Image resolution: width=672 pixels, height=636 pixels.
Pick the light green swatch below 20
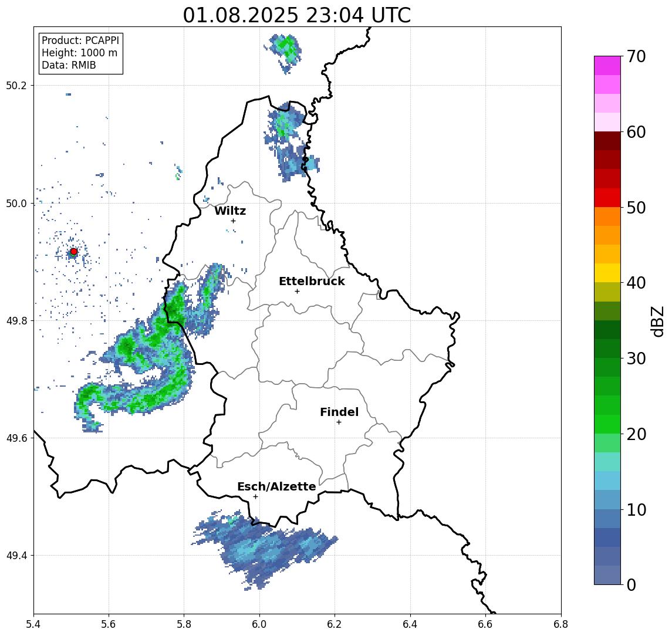(607, 443)
